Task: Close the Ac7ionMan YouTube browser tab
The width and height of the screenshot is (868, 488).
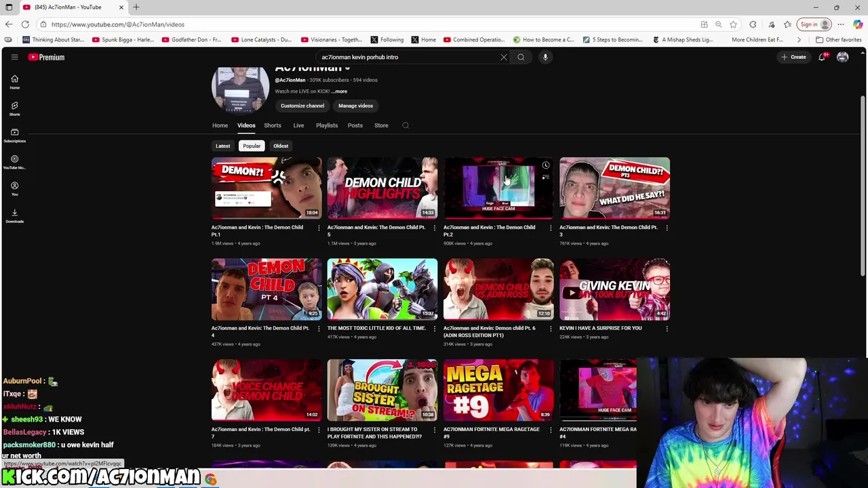Action: tap(121, 7)
